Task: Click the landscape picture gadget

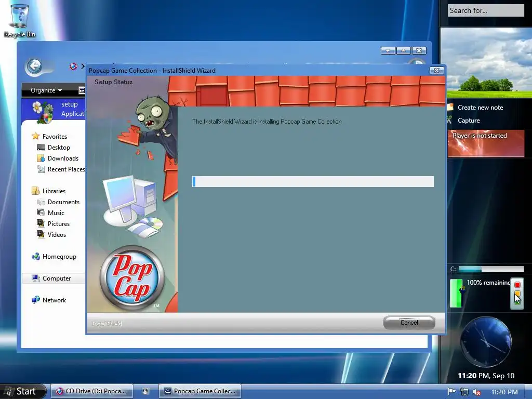Action: (486, 63)
